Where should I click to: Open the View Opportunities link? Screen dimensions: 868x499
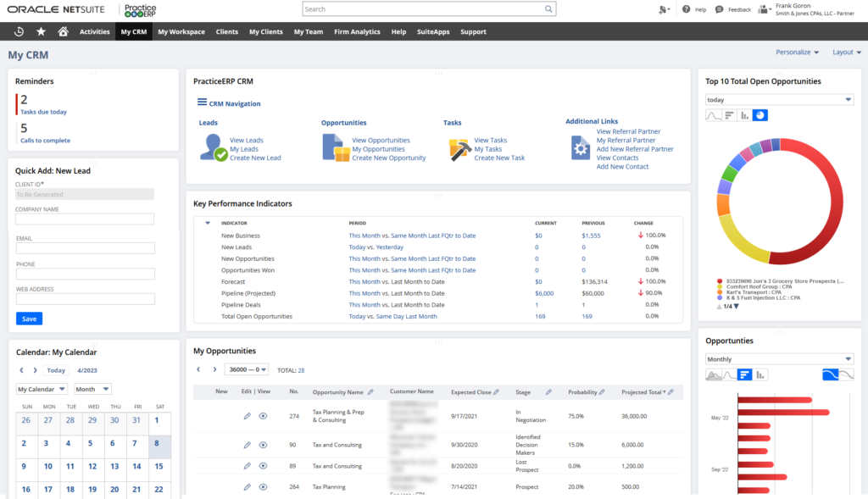tap(381, 140)
